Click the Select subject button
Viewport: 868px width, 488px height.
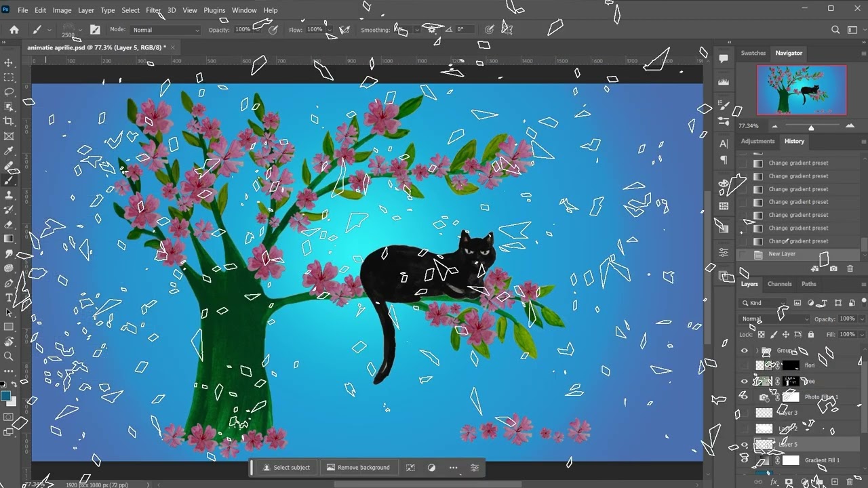tap(286, 467)
